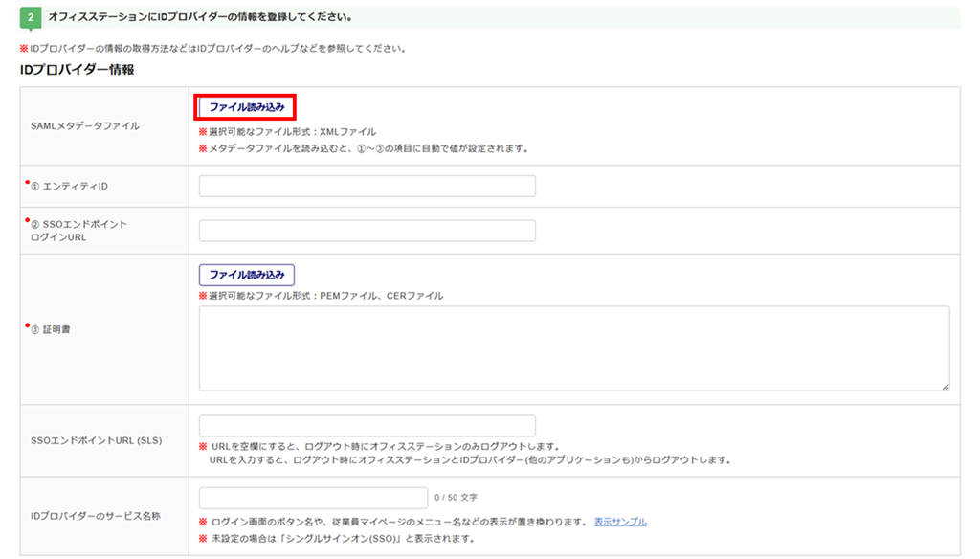Click the PEMファイル、CERファイル format note

(322, 296)
